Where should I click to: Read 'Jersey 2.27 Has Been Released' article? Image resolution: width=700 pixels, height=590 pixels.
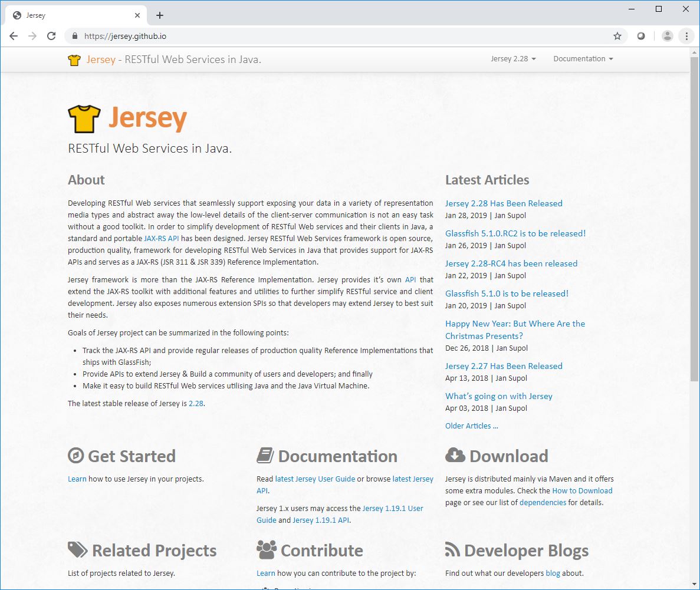[x=504, y=366]
